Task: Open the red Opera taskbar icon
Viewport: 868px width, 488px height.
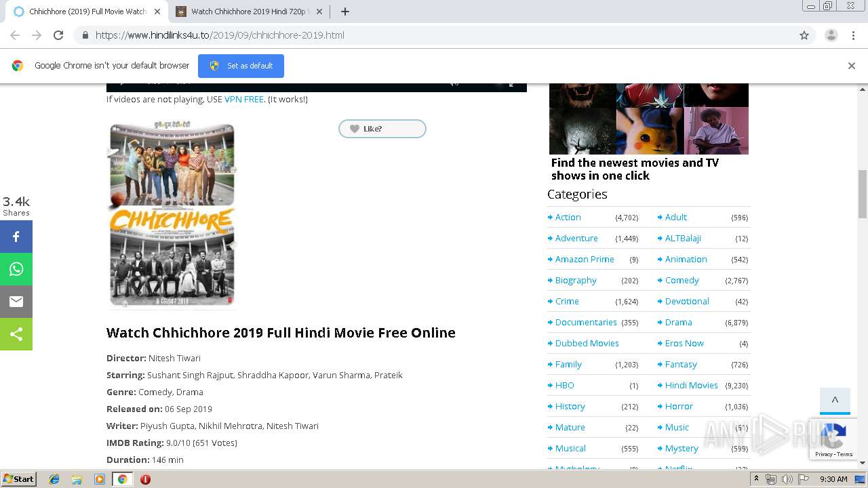Action: tap(145, 479)
